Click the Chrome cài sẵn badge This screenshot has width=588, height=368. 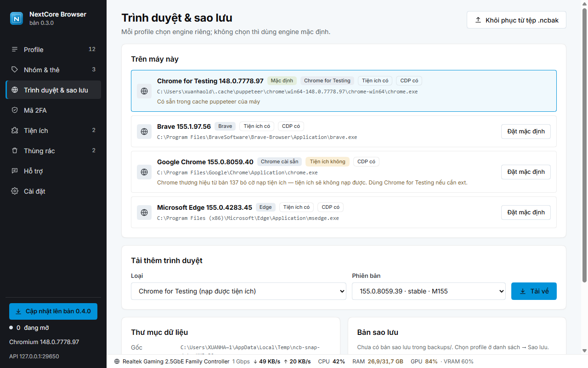pyautogui.click(x=279, y=161)
